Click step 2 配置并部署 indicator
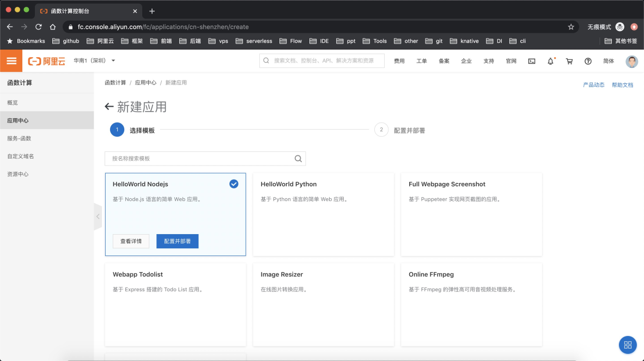 point(399,130)
